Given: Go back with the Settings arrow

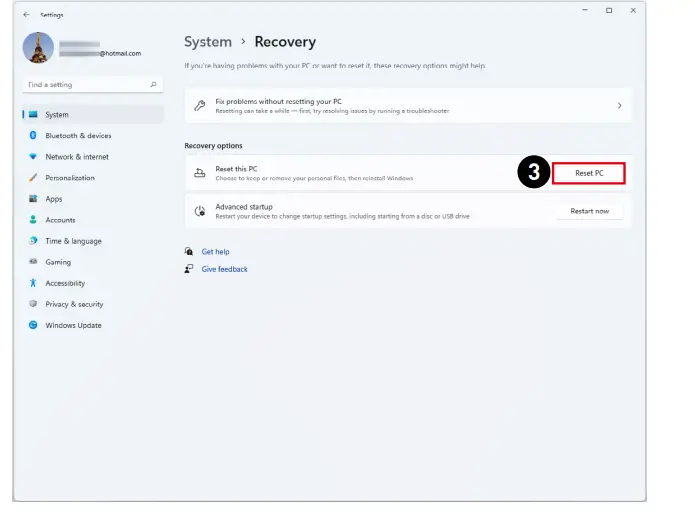Looking at the screenshot, I should coord(27,15).
